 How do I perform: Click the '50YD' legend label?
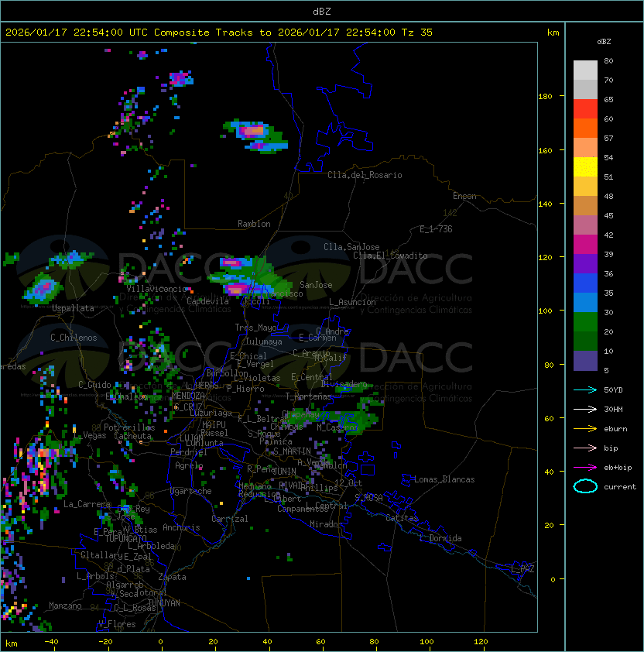click(x=613, y=389)
